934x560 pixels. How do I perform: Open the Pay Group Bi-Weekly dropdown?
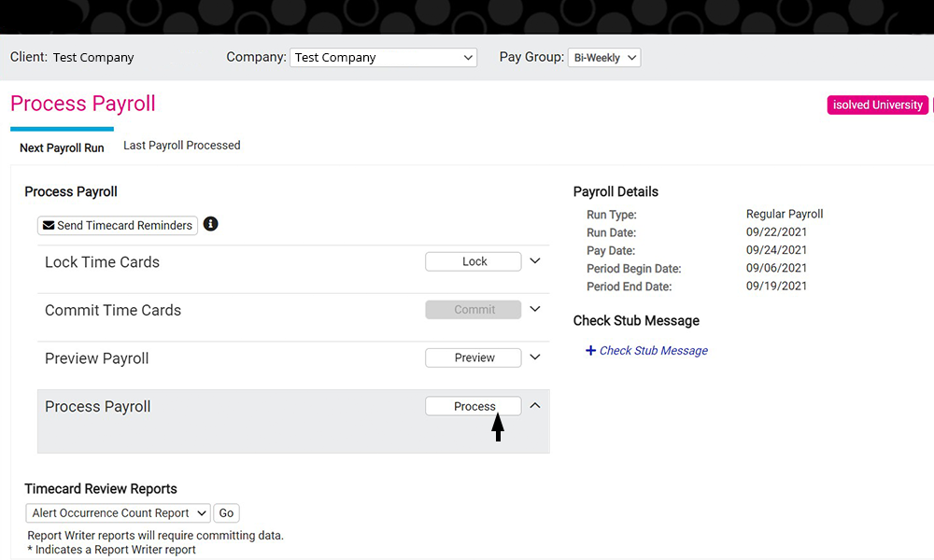[604, 58]
